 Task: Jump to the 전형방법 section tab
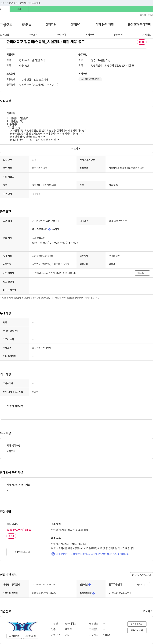pyautogui.click(x=118, y=35)
